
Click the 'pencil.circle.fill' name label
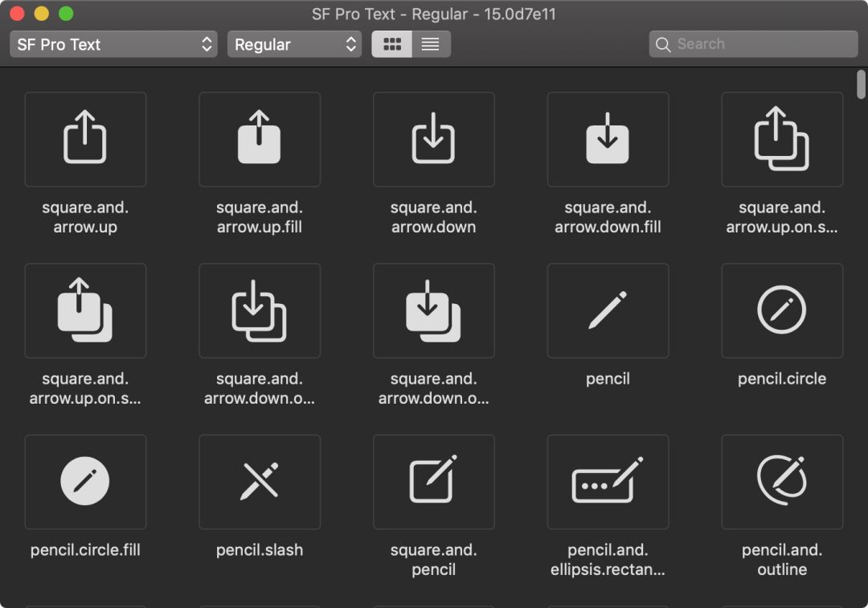click(x=85, y=550)
